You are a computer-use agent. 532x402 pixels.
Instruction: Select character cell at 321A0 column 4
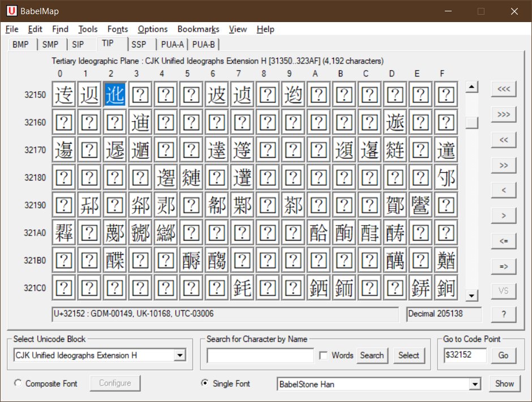tap(166, 233)
